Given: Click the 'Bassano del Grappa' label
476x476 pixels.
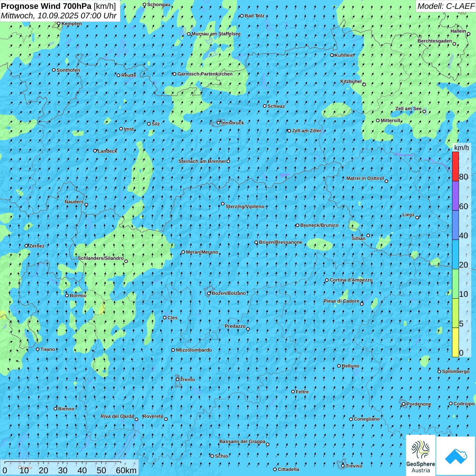Looking at the screenshot, I should point(242,441).
